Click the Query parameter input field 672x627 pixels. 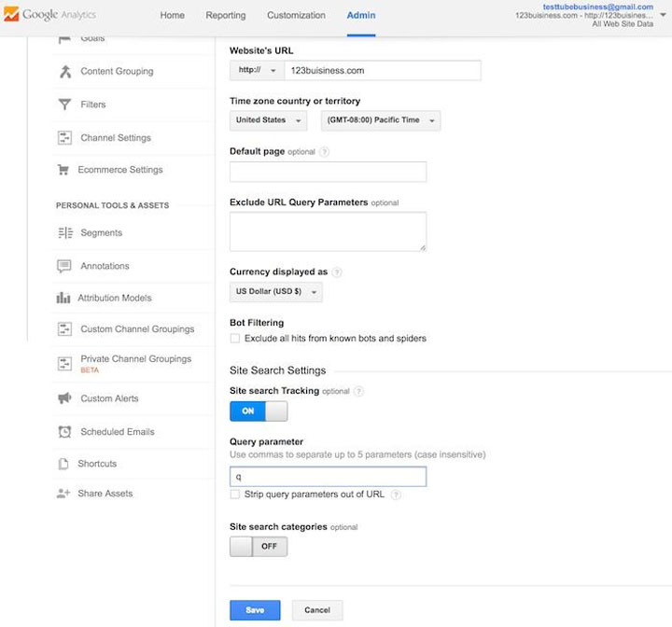pyautogui.click(x=328, y=477)
